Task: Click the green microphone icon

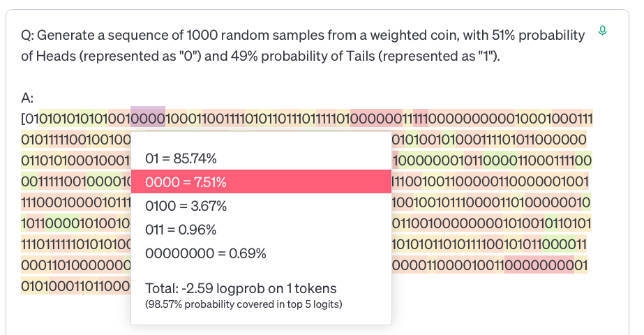Action: coord(603,31)
